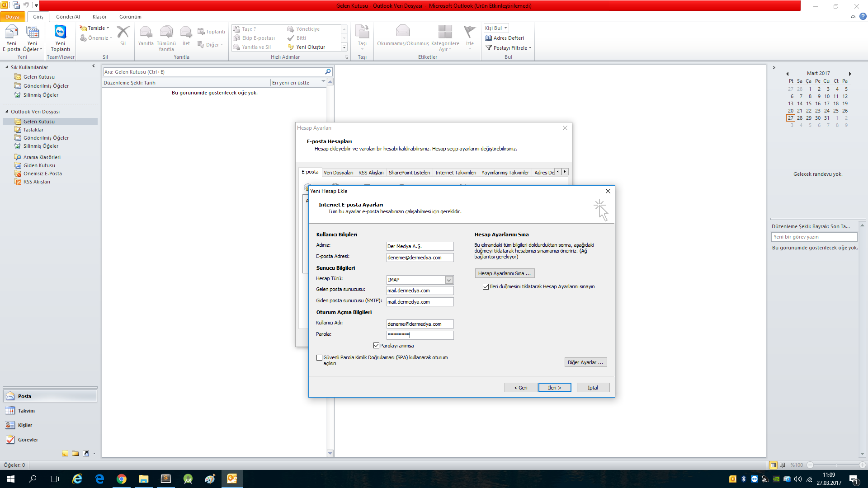Click Tümünü Yanıtla icon

point(166,38)
